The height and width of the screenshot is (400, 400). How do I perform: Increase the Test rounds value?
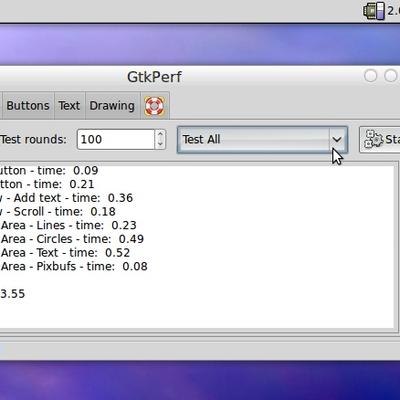[x=160, y=134]
